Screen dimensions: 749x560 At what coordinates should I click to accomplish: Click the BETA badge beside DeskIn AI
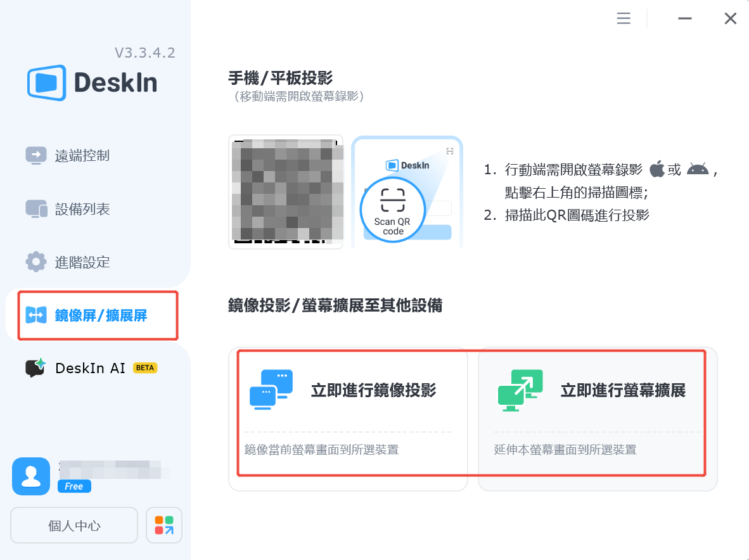tap(145, 368)
